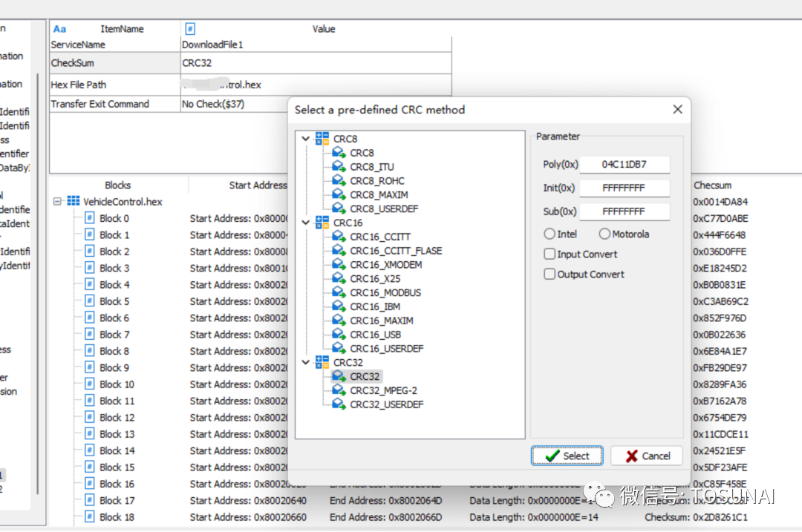Select the CRC8_ITU method icon

pyautogui.click(x=338, y=166)
